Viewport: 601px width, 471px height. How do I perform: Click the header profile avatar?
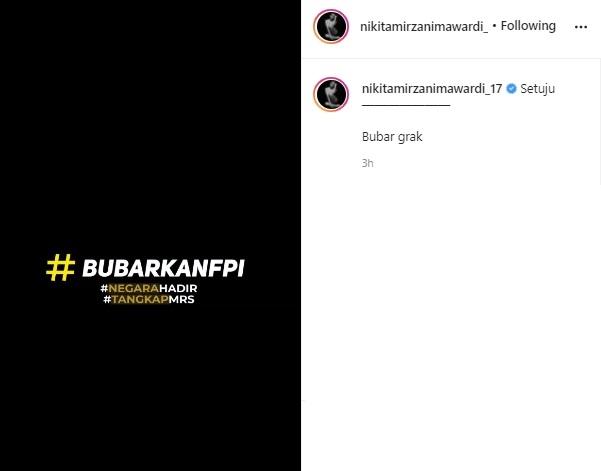[331, 26]
